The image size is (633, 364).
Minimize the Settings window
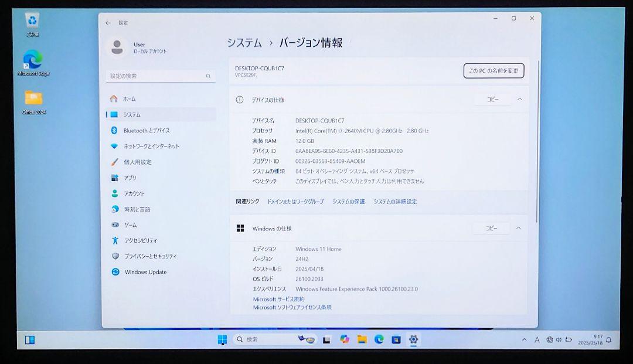496,19
